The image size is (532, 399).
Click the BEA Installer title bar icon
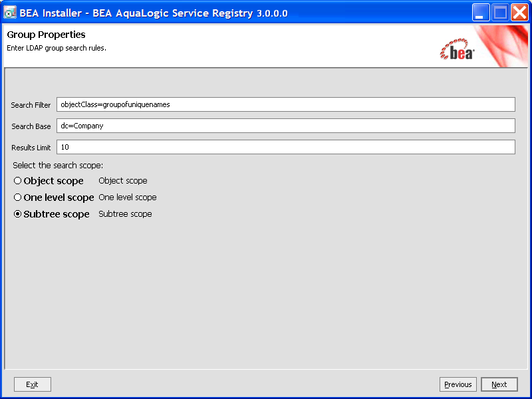pyautogui.click(x=10, y=13)
